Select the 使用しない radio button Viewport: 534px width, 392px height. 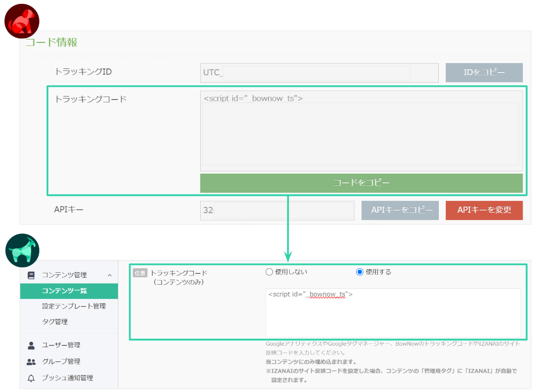coord(269,272)
